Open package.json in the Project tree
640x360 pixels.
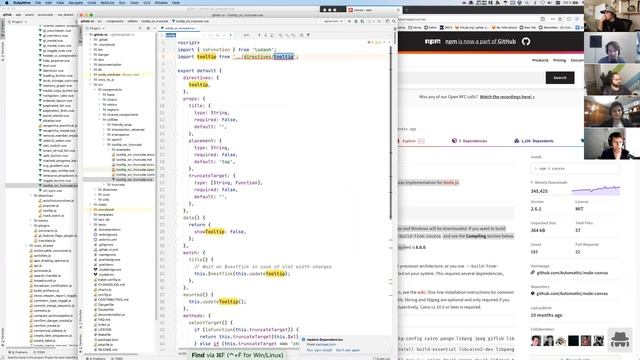click(x=107, y=340)
